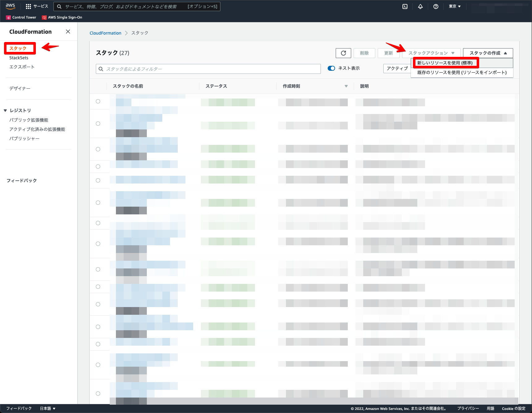
Task: Select the first stack radio button
Action: click(98, 101)
